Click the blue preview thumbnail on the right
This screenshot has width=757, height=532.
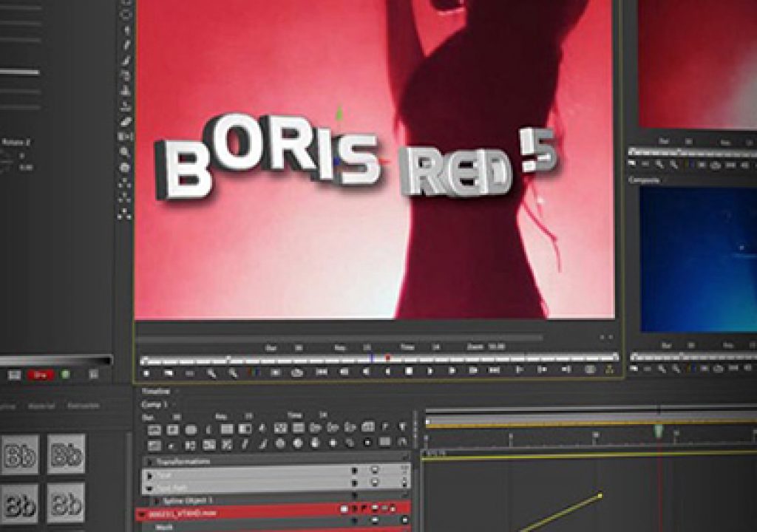click(698, 259)
